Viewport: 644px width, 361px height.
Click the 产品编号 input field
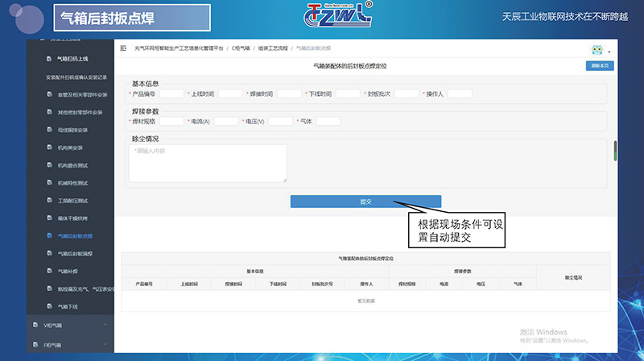click(x=171, y=93)
